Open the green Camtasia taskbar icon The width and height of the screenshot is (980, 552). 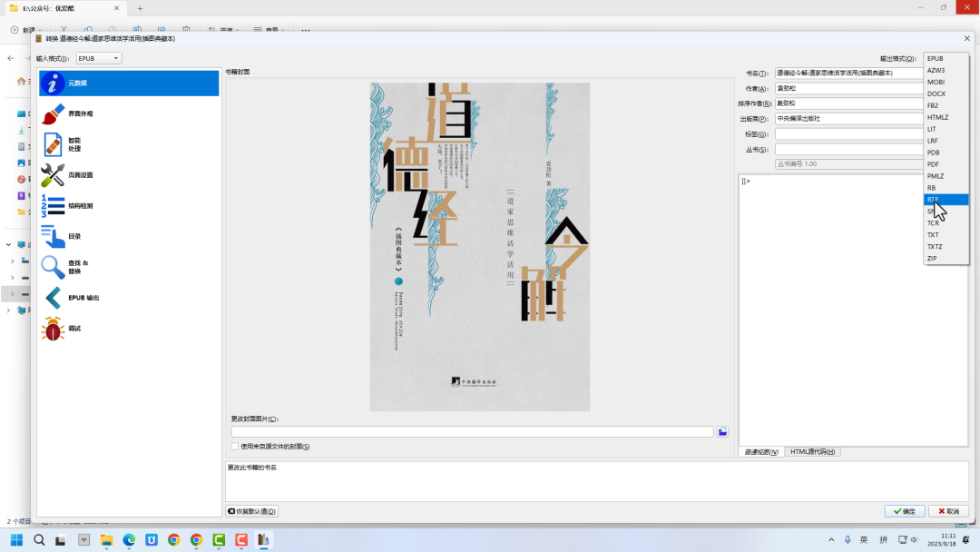coord(219,540)
